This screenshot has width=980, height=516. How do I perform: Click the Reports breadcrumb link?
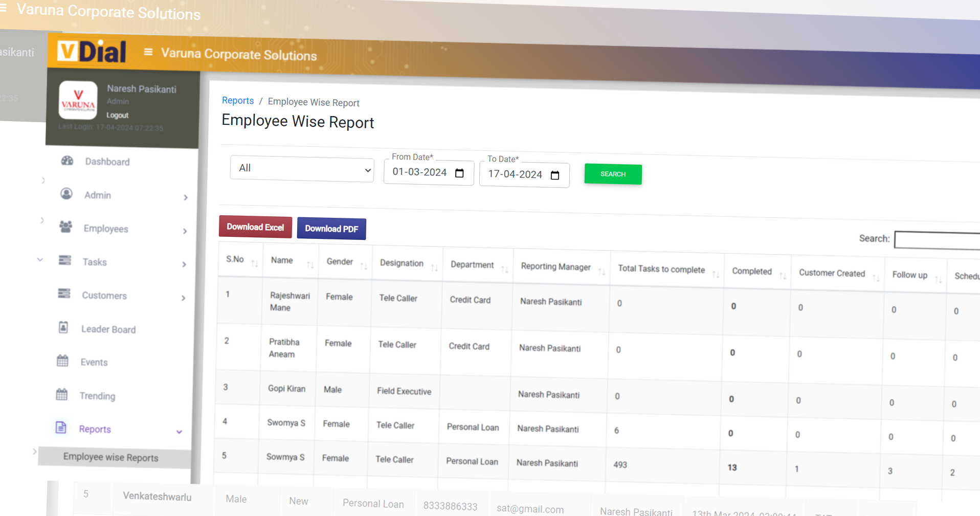click(238, 101)
